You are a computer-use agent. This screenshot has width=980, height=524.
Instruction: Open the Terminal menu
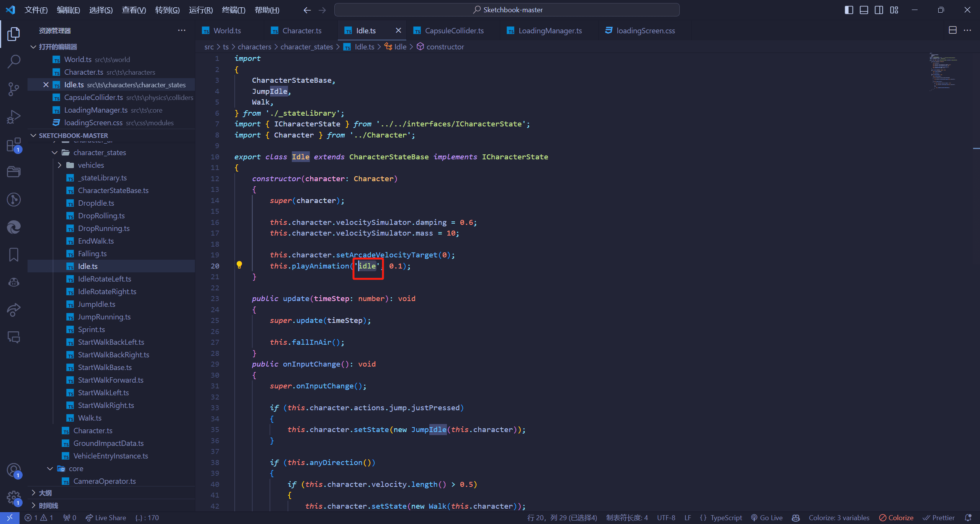click(x=233, y=10)
